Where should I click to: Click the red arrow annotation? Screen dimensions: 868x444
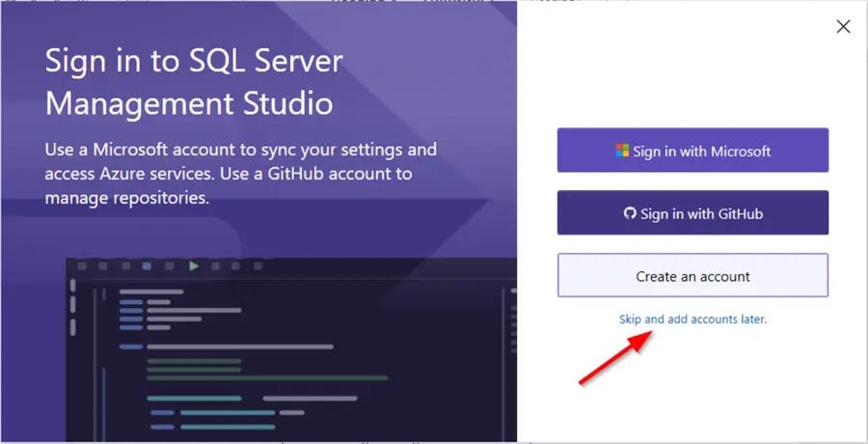tap(611, 359)
